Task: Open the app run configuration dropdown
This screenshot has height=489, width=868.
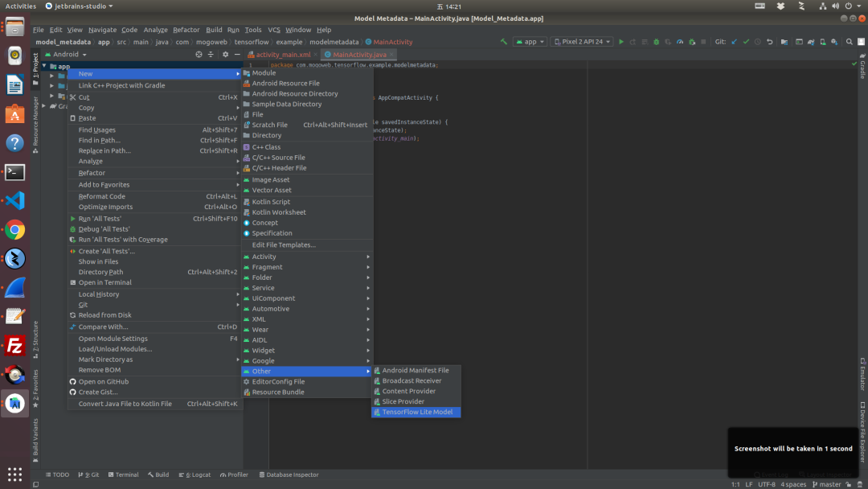Action: pos(532,41)
